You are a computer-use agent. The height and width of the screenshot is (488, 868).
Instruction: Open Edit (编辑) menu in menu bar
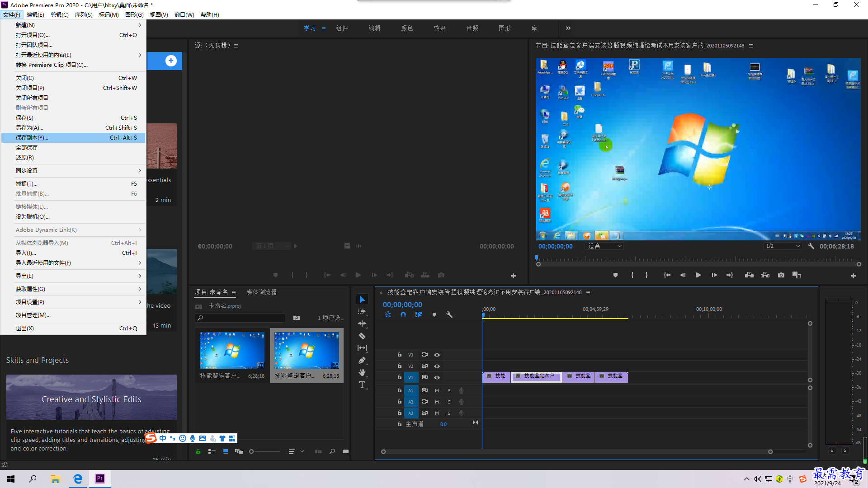tap(35, 15)
